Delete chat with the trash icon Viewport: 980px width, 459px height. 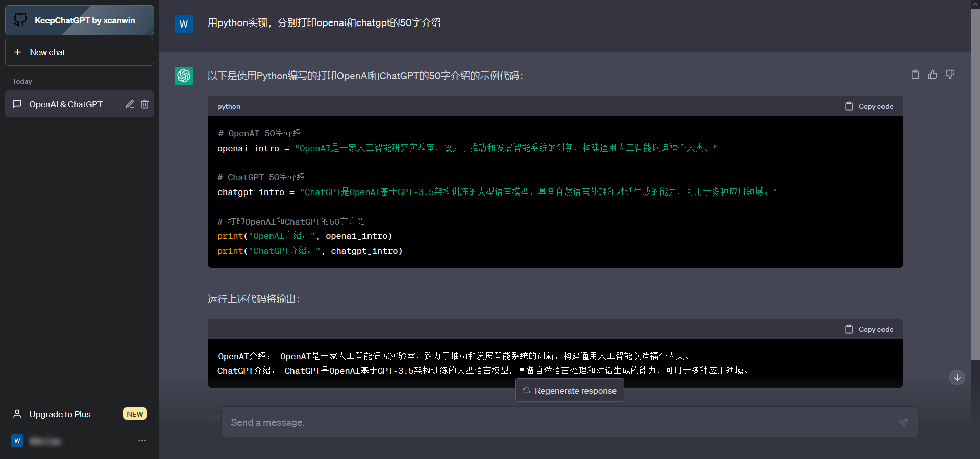tap(145, 104)
